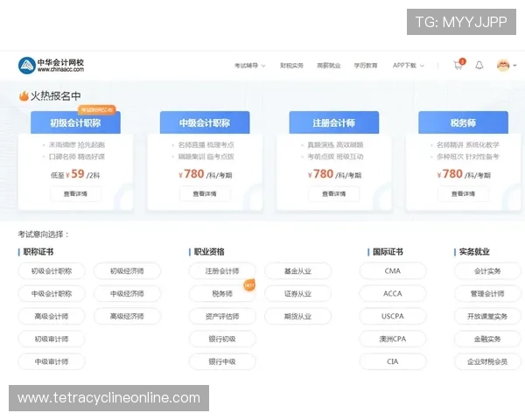The image size is (525, 420).
Task: Choose the 高级会计师 option
Action: 52,316
